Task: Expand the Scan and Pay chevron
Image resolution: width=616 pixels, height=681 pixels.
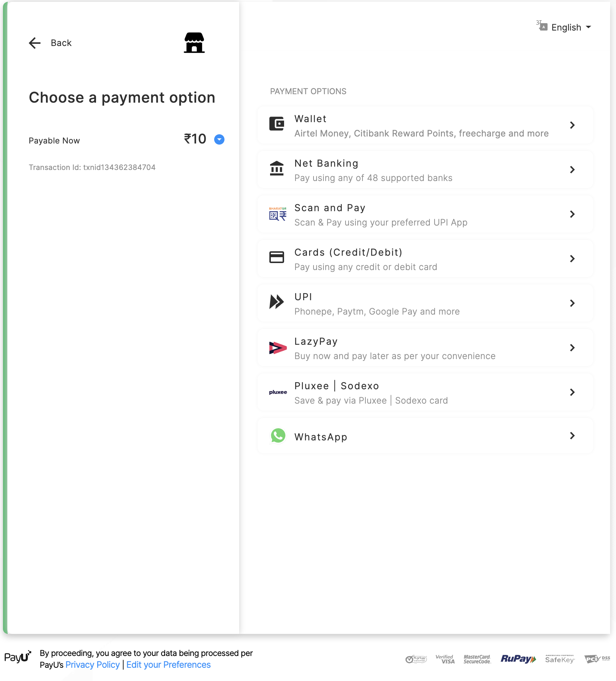Action: (x=572, y=214)
